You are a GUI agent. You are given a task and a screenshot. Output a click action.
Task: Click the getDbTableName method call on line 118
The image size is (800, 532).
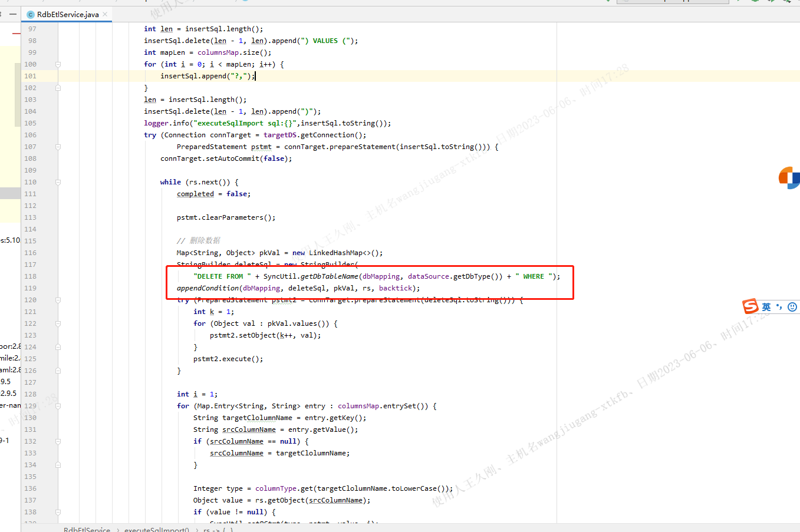[x=329, y=276]
